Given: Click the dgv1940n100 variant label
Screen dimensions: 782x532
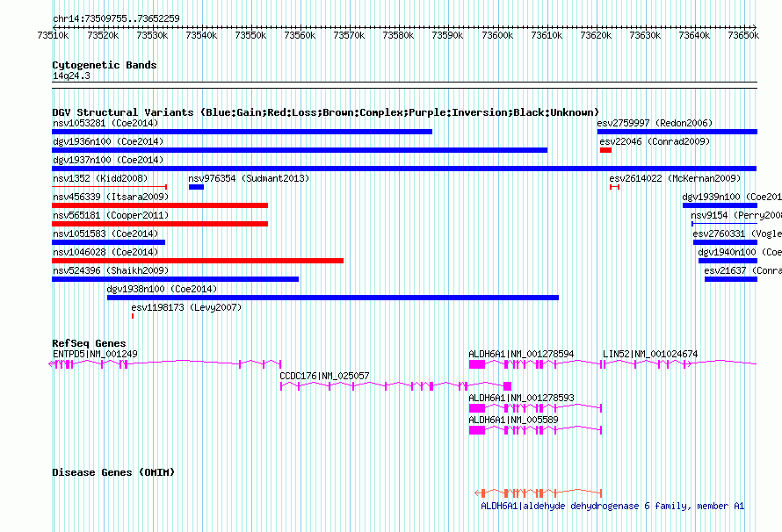Looking at the screenshot, I should (x=740, y=252).
